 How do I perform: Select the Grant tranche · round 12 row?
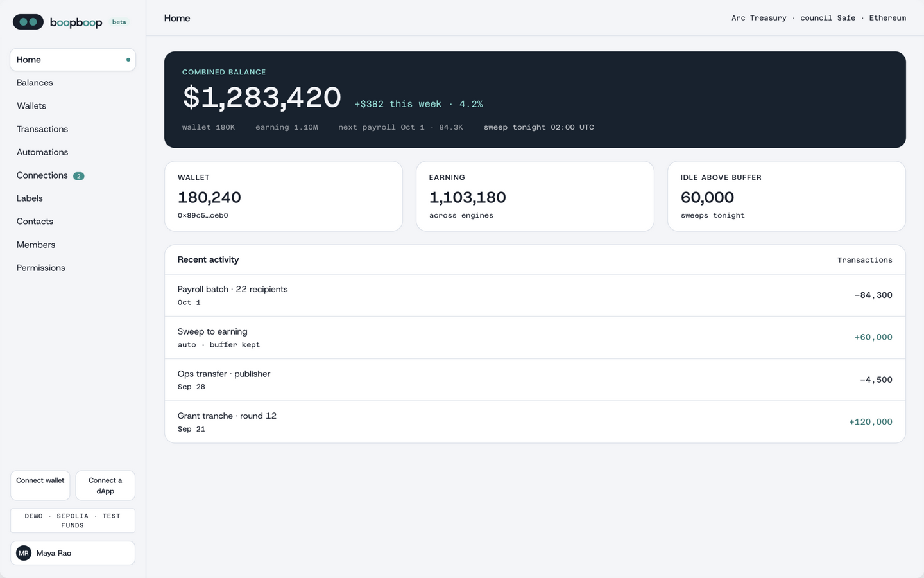[535, 422]
